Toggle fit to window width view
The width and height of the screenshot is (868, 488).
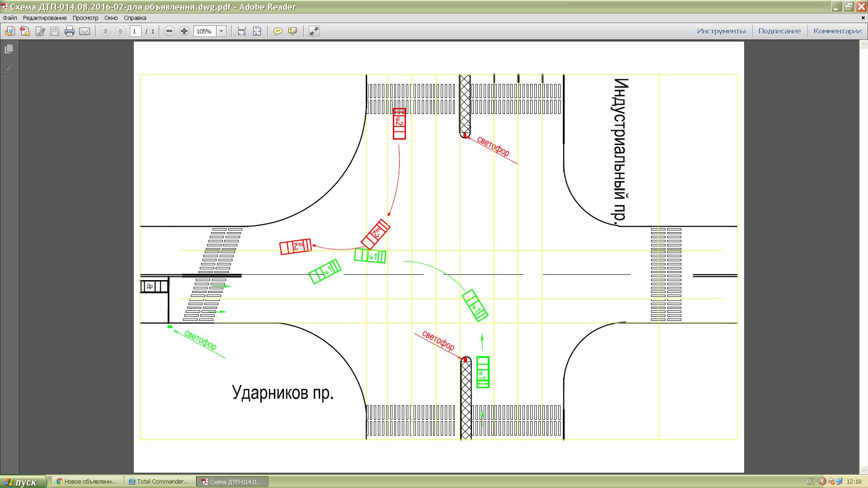tap(242, 31)
